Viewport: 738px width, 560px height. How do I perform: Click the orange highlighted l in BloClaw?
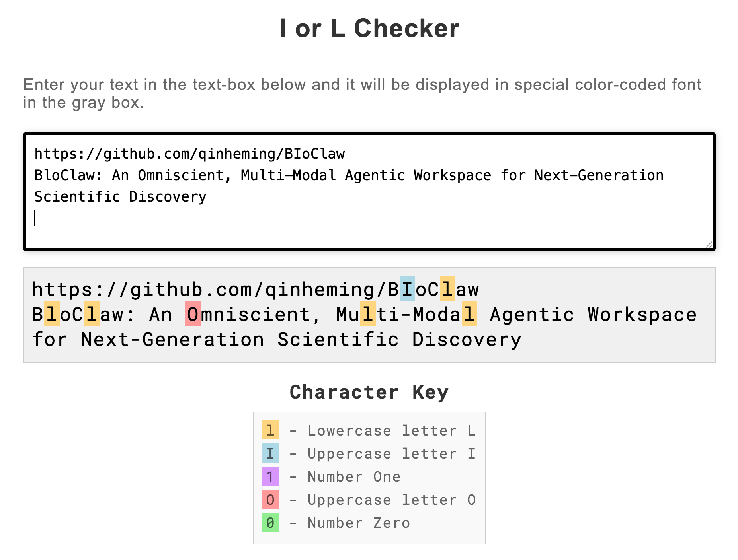tap(51, 314)
